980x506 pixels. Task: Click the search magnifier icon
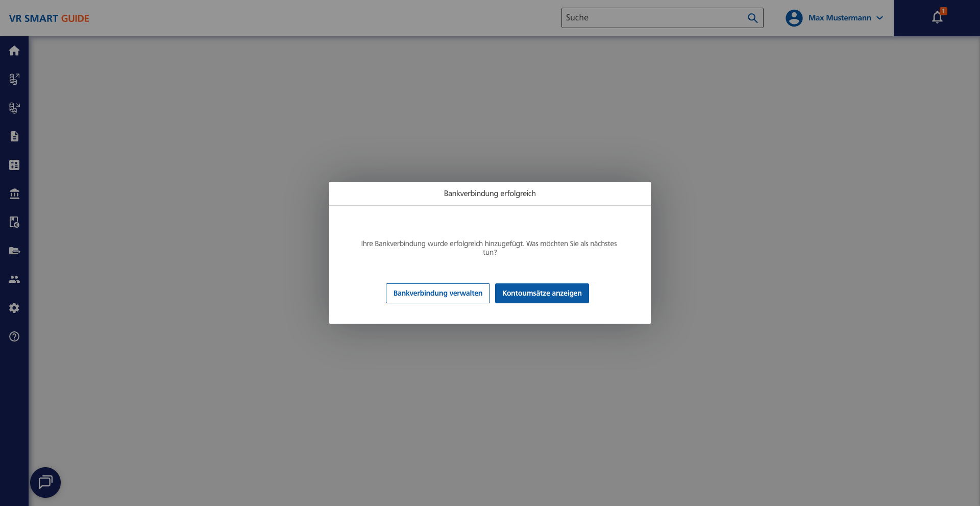tap(752, 18)
